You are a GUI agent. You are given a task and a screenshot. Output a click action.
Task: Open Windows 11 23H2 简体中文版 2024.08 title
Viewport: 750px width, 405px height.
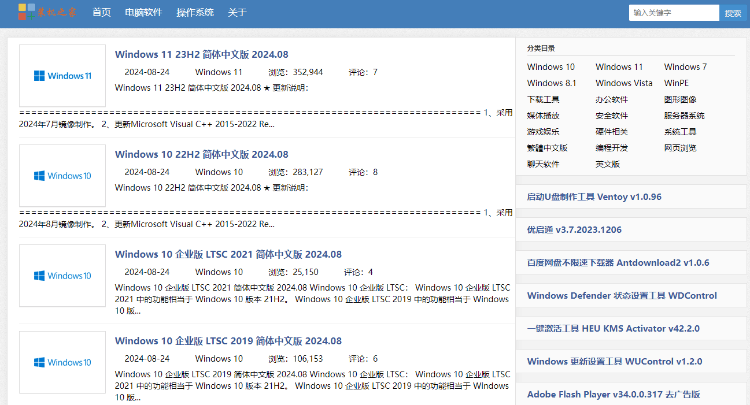[201, 55]
